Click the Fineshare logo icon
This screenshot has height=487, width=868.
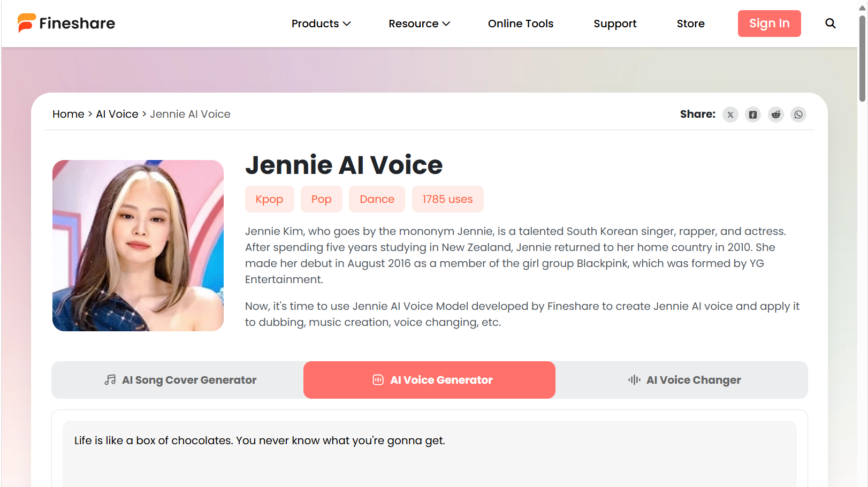tap(26, 23)
